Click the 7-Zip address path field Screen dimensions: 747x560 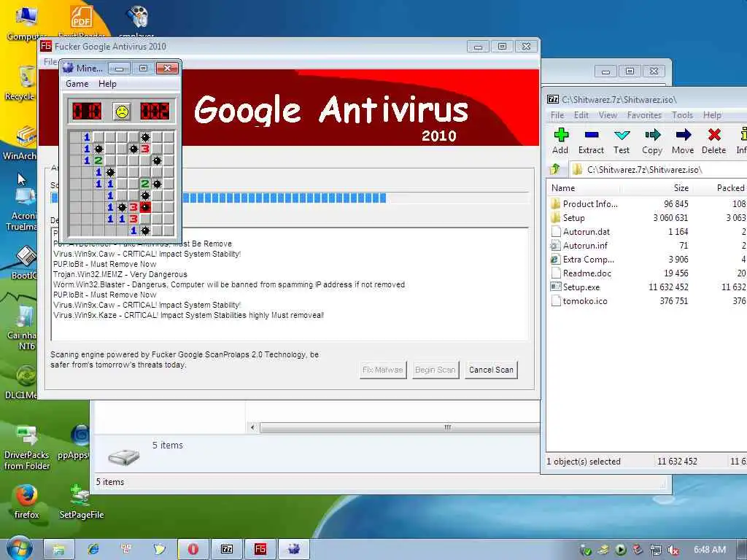click(659, 169)
